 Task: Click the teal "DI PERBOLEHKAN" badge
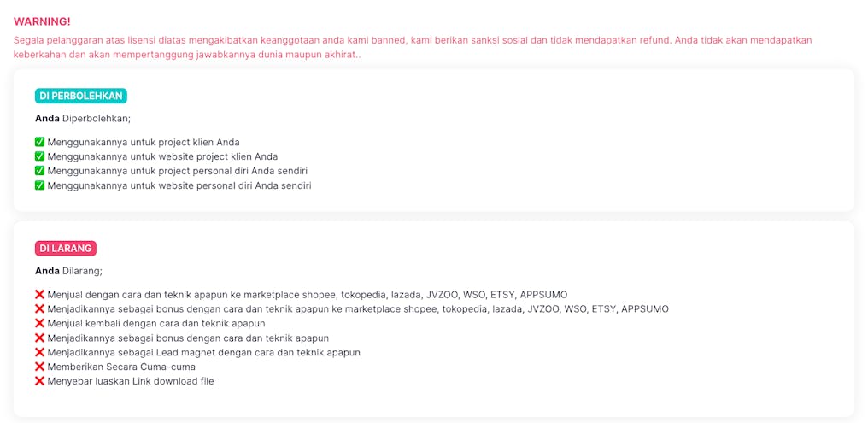(x=81, y=96)
